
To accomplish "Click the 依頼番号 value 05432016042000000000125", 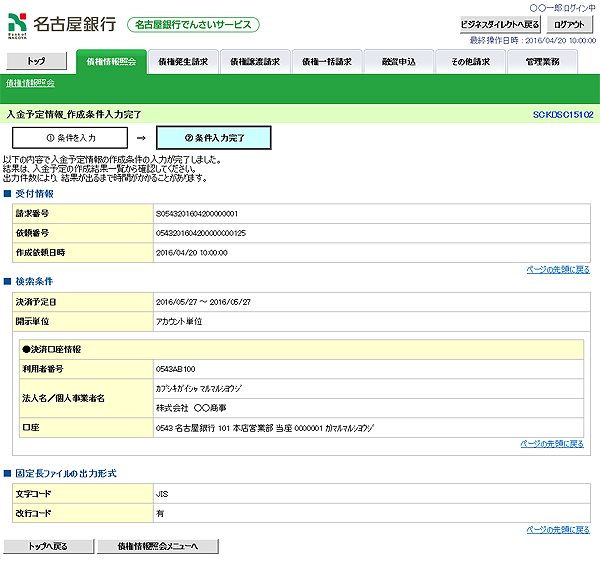I will click(x=201, y=233).
